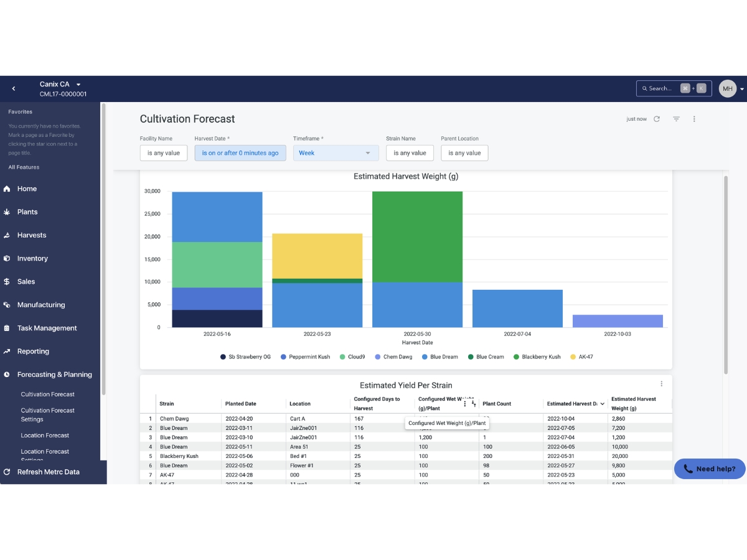Click the dashboard refresh icon
Image resolution: width=747 pixels, height=560 pixels.
point(657,119)
